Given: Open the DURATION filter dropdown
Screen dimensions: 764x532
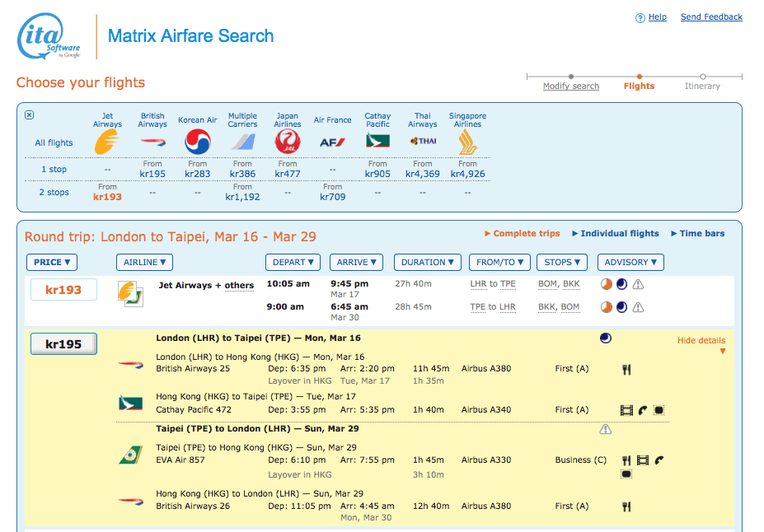Looking at the screenshot, I should (427, 263).
